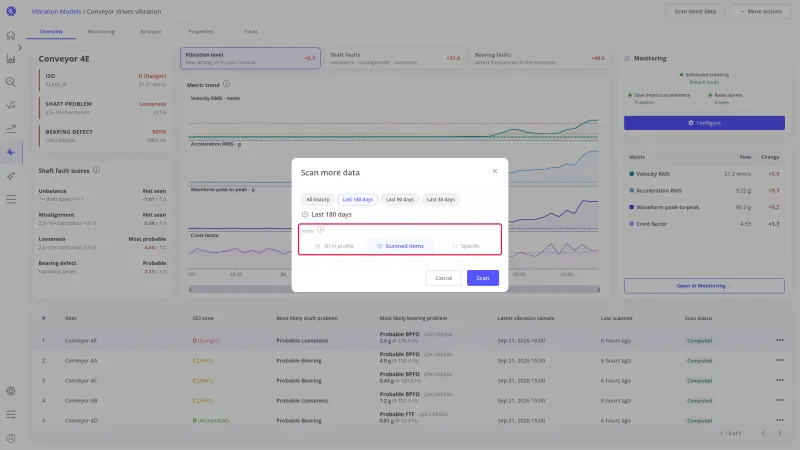Choose the Scanned items scope option
The height and width of the screenshot is (450, 800).
coord(400,246)
